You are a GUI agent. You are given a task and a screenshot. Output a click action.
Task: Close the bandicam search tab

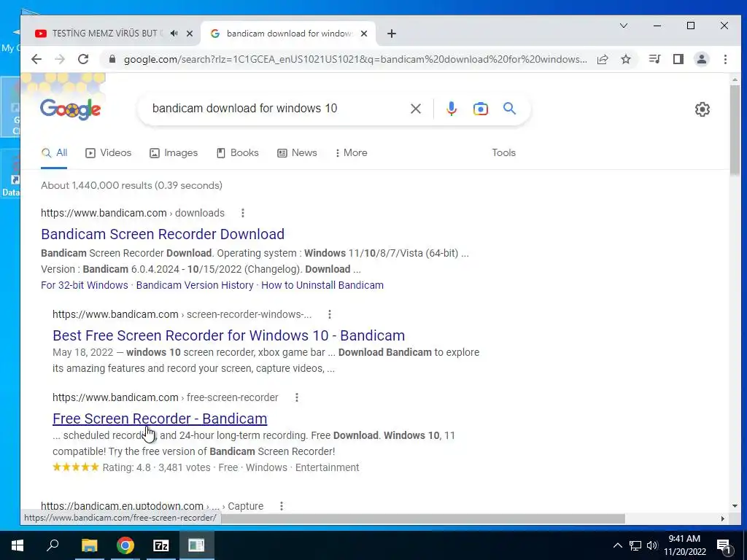[x=364, y=34]
